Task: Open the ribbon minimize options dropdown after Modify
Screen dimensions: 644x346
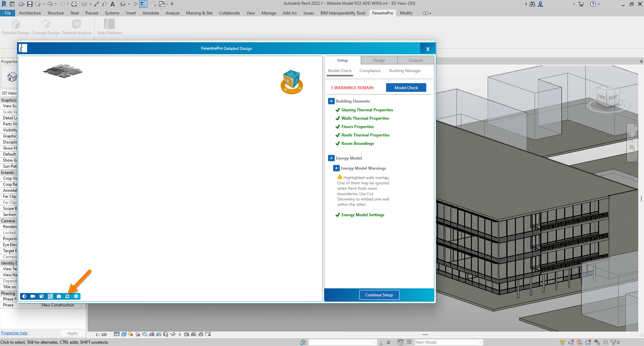Action: (x=427, y=13)
